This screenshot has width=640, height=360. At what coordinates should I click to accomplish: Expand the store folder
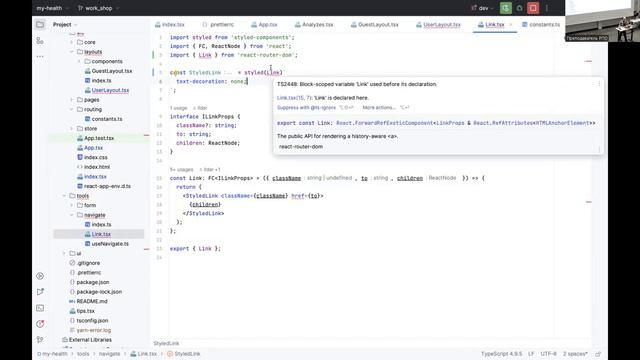(72, 129)
